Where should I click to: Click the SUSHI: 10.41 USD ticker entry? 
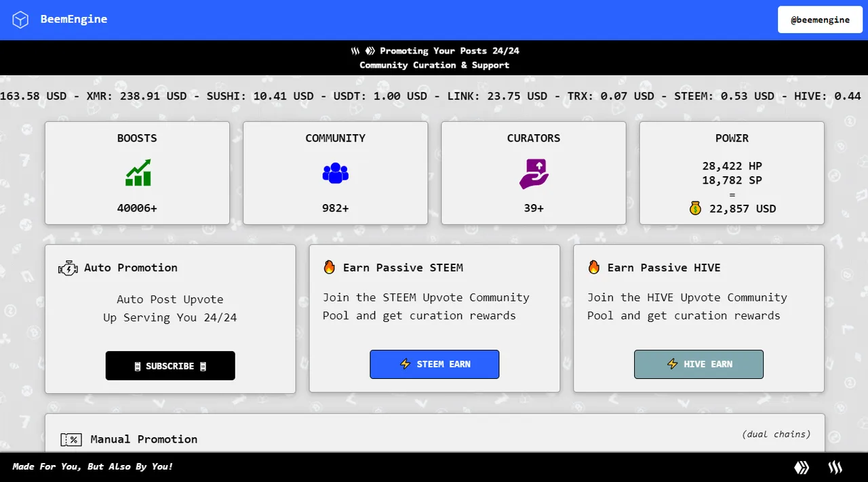(x=260, y=96)
